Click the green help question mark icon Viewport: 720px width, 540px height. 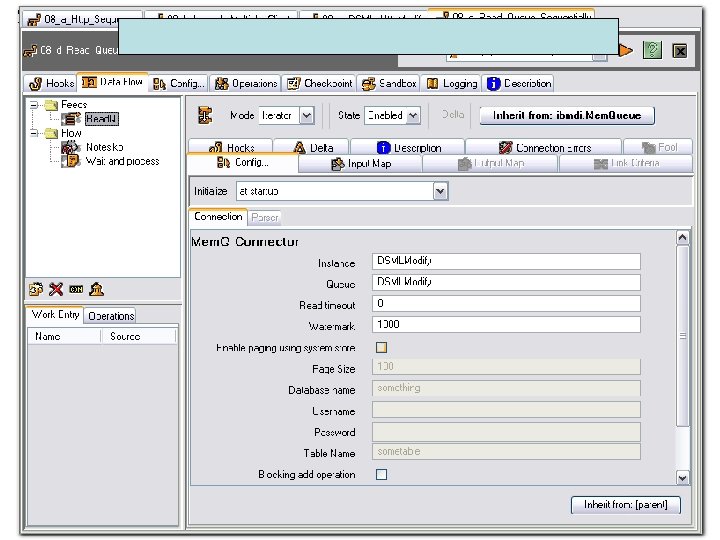point(652,50)
